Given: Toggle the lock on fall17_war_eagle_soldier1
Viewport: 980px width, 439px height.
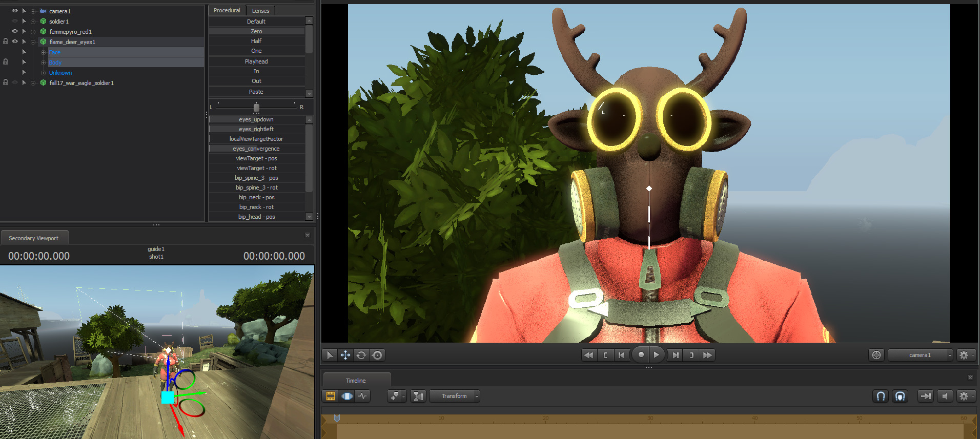Looking at the screenshot, I should (6, 82).
